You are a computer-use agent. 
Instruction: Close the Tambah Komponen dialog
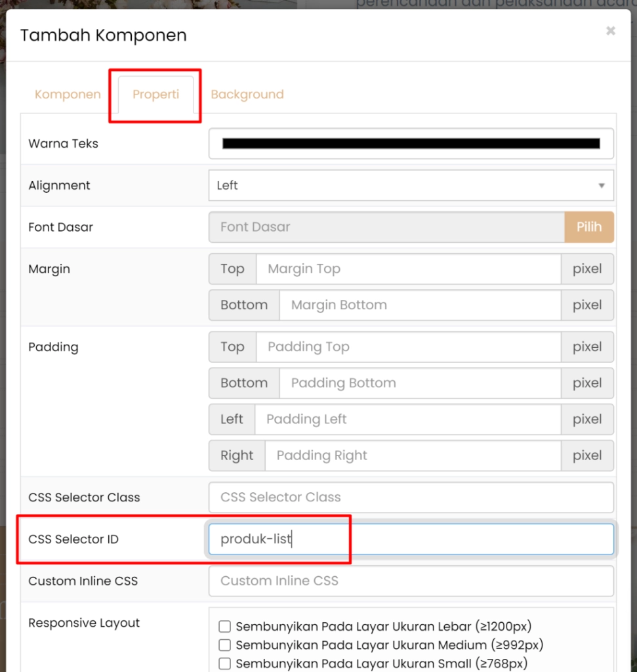611,31
